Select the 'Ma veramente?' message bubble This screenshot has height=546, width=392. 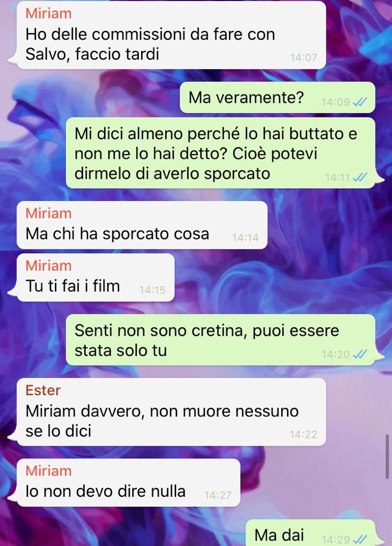[x=277, y=98]
